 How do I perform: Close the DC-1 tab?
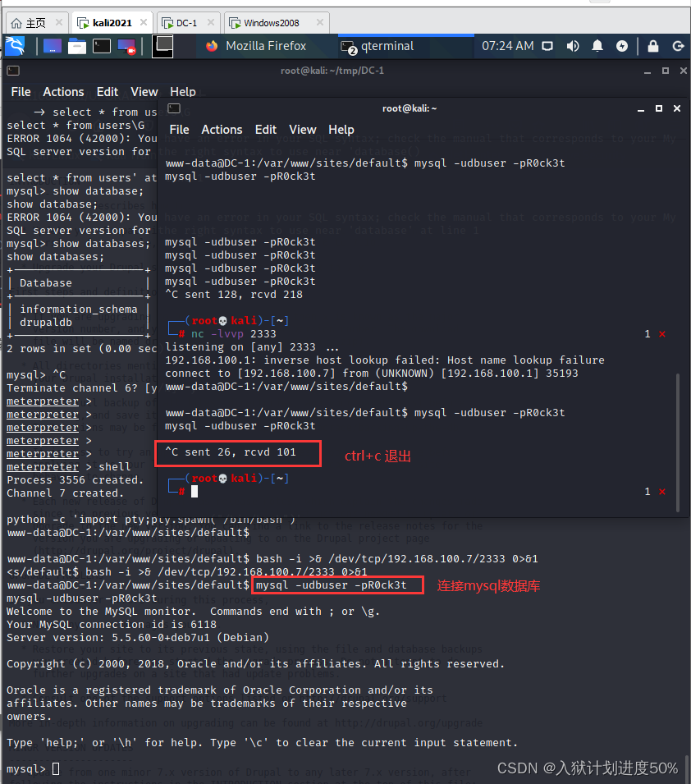(210, 22)
